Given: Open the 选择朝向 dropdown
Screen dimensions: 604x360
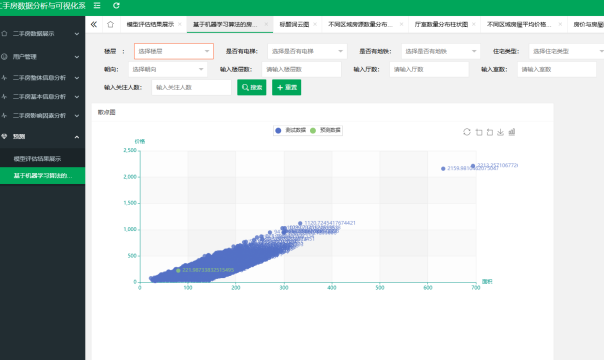Looking at the screenshot, I should [168, 69].
